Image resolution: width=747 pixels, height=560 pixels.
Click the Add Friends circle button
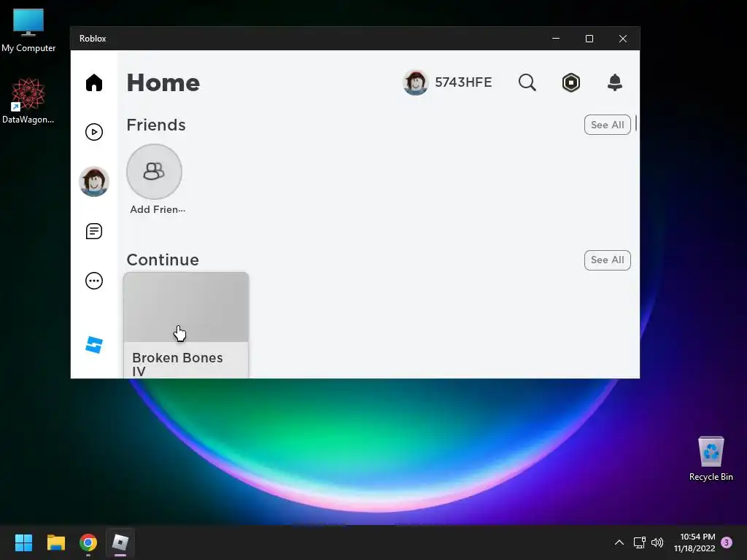click(x=154, y=171)
